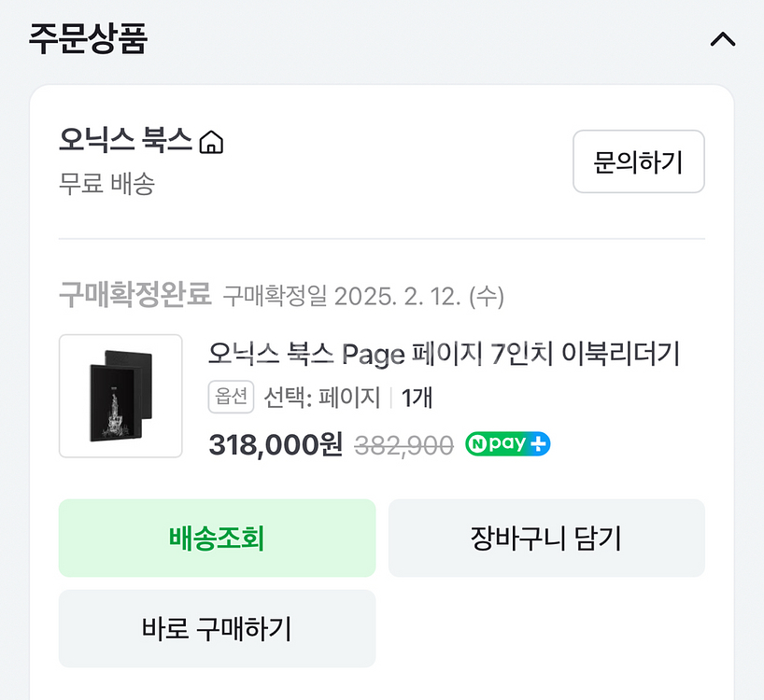Click the 구매확정완료 status text

[130, 294]
